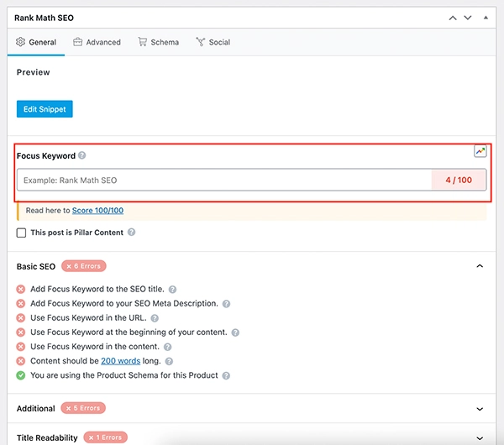This screenshot has height=445, width=504.
Task: Click help icon for content length test
Action: tap(169, 361)
